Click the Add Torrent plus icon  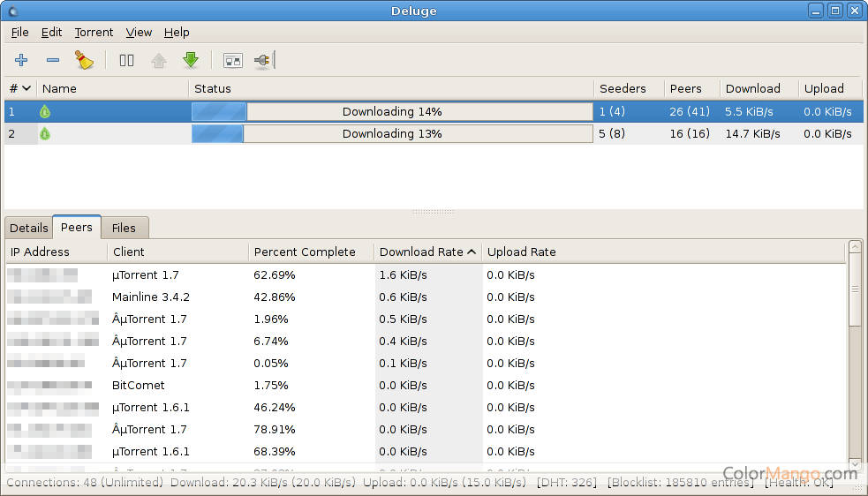pos(21,60)
